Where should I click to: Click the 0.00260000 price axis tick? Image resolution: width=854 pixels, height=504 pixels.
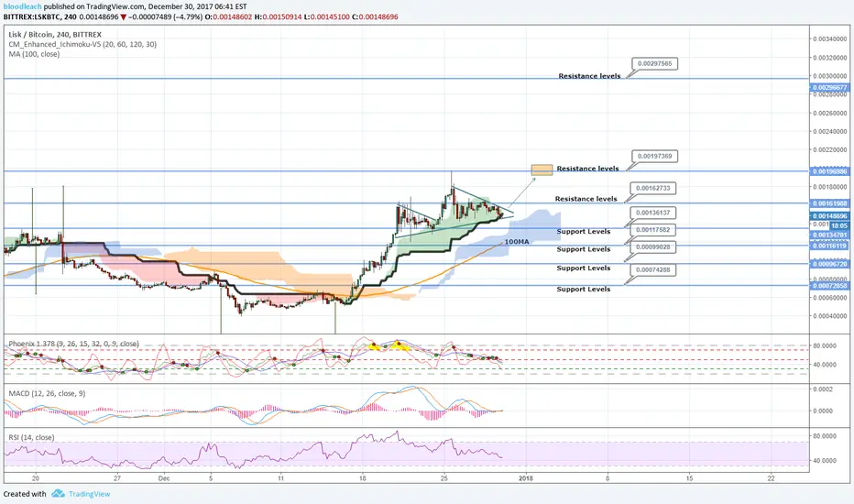[830, 114]
